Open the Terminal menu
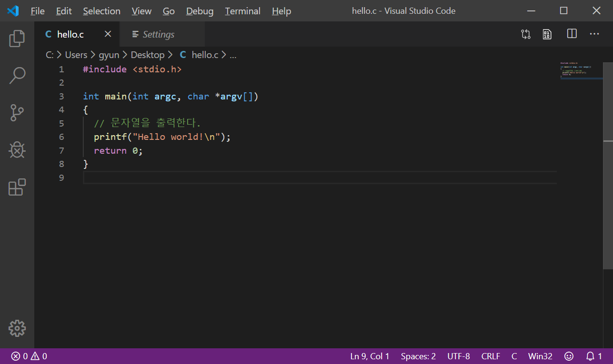 pyautogui.click(x=242, y=11)
